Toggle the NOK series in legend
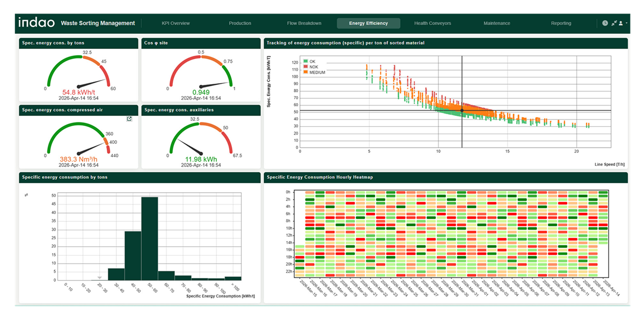The image size is (644, 322). [x=313, y=67]
